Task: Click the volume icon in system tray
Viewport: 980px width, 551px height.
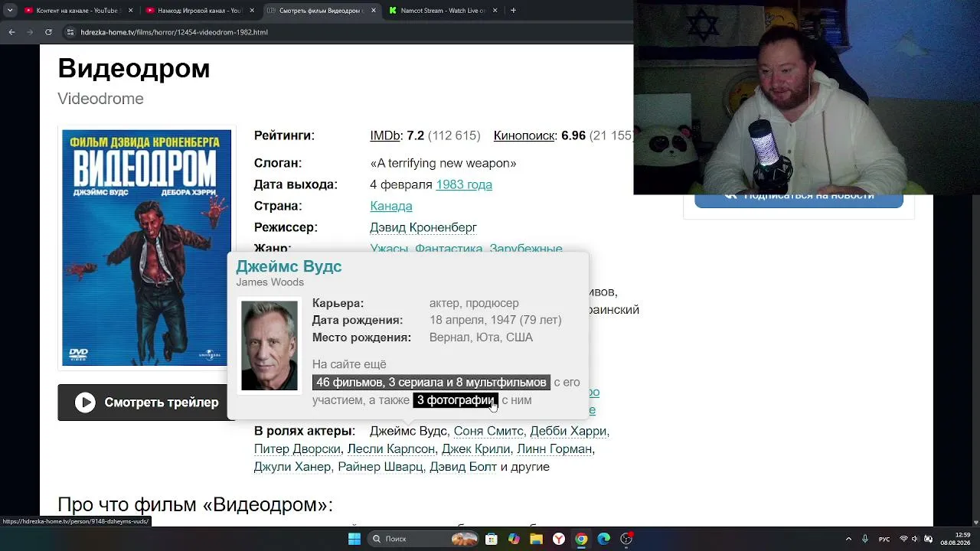Action: click(x=916, y=539)
